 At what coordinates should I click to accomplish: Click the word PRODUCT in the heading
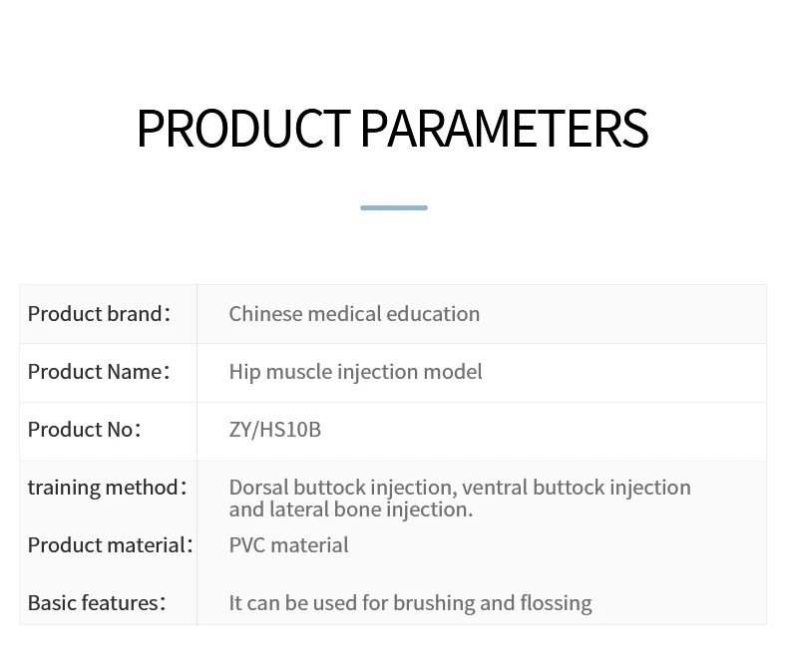pos(242,129)
